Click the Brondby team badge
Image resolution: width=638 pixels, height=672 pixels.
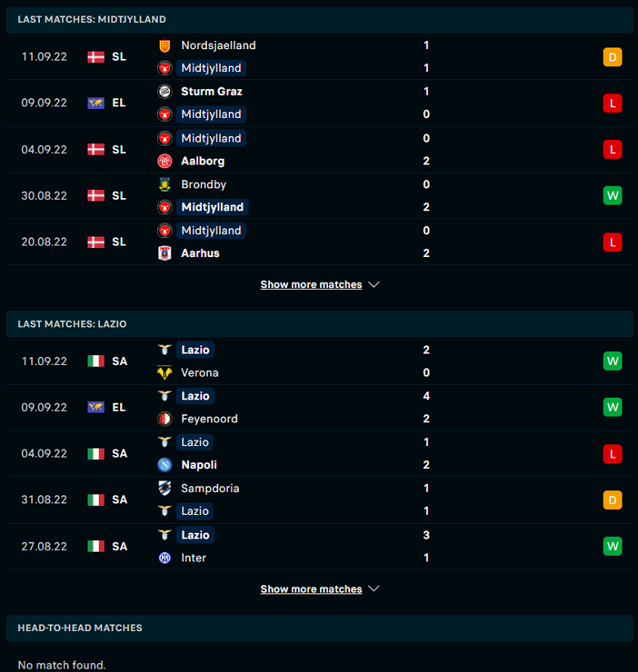coord(165,184)
